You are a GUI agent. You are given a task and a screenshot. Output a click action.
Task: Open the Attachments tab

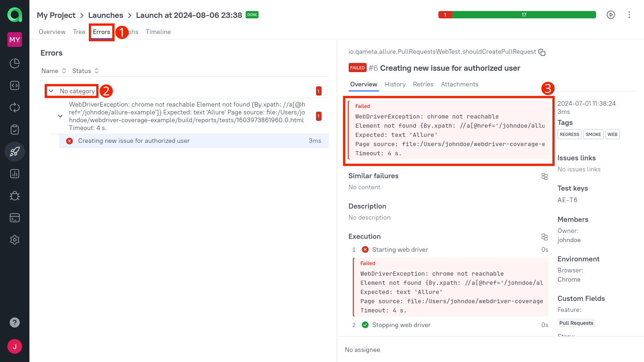tap(460, 84)
